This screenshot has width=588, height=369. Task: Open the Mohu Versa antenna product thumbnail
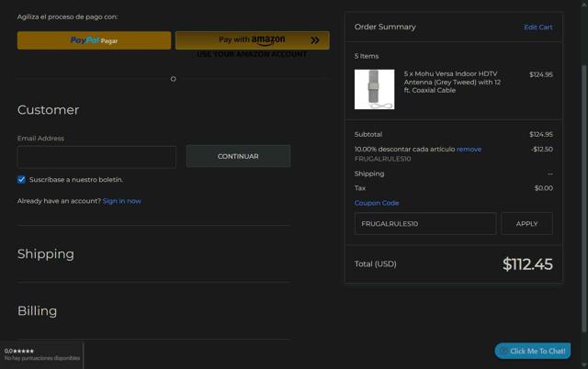(374, 89)
